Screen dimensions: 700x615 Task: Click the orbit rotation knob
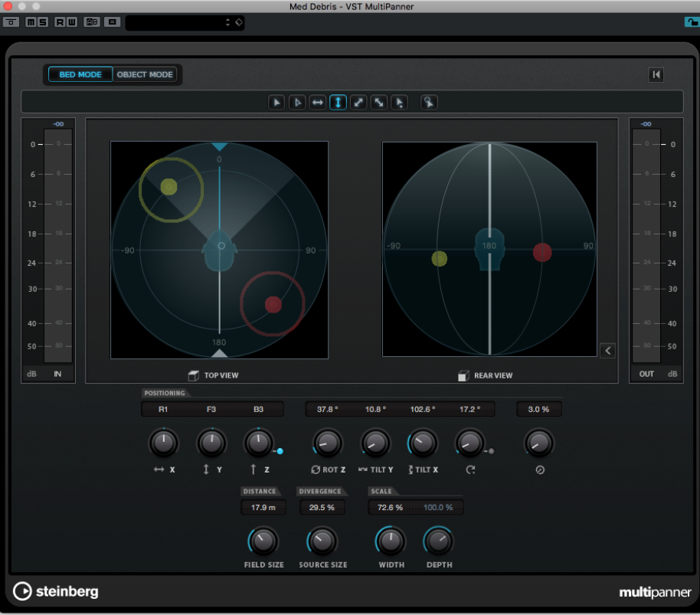(x=469, y=443)
